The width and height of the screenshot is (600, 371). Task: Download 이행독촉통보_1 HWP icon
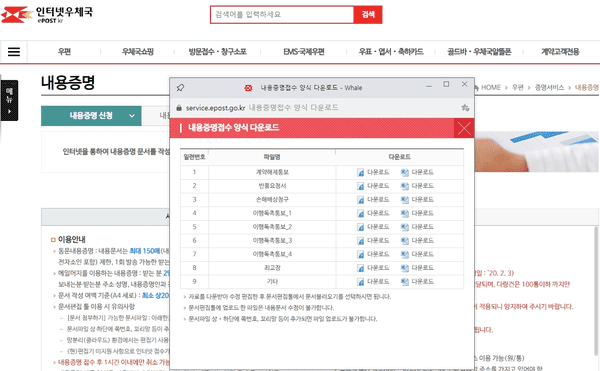click(360, 213)
